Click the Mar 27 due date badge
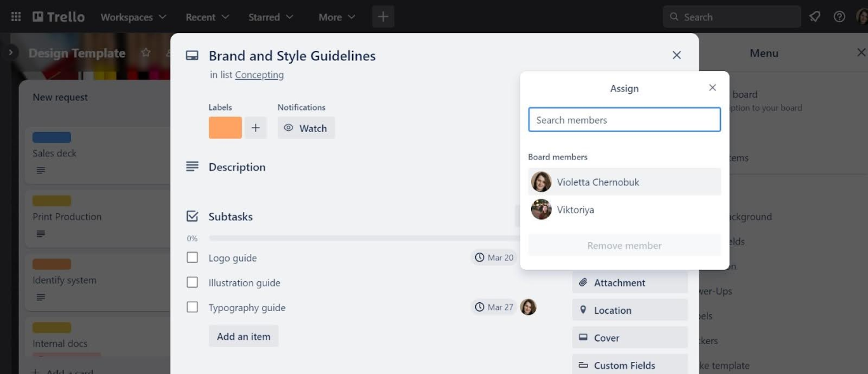Screen dimensions: 868x374 [494, 307]
